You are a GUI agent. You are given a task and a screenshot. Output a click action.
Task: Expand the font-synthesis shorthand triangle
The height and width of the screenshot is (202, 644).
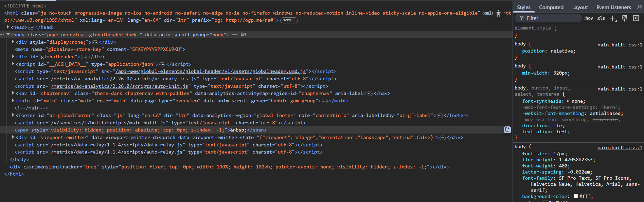[x=568, y=101]
